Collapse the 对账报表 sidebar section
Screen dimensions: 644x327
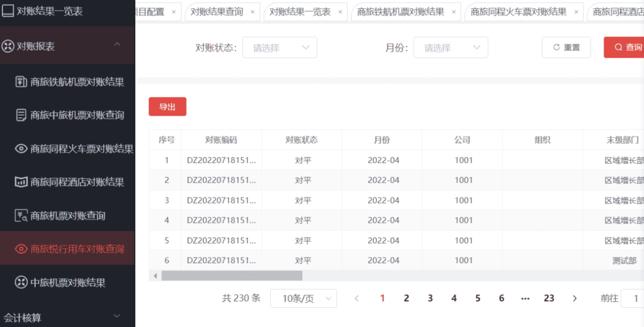[117, 45]
